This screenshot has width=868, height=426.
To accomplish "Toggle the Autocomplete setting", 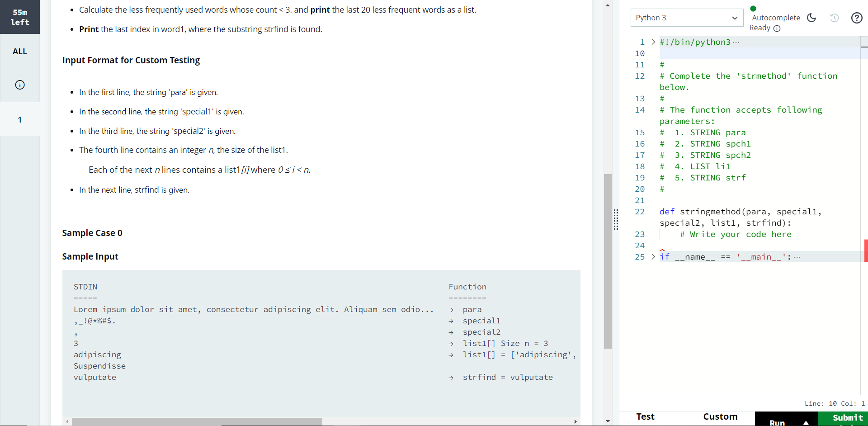I will [x=776, y=18].
